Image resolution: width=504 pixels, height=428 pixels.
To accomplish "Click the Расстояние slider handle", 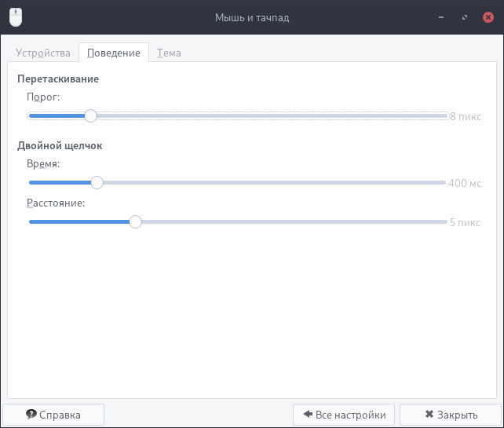I will [135, 222].
